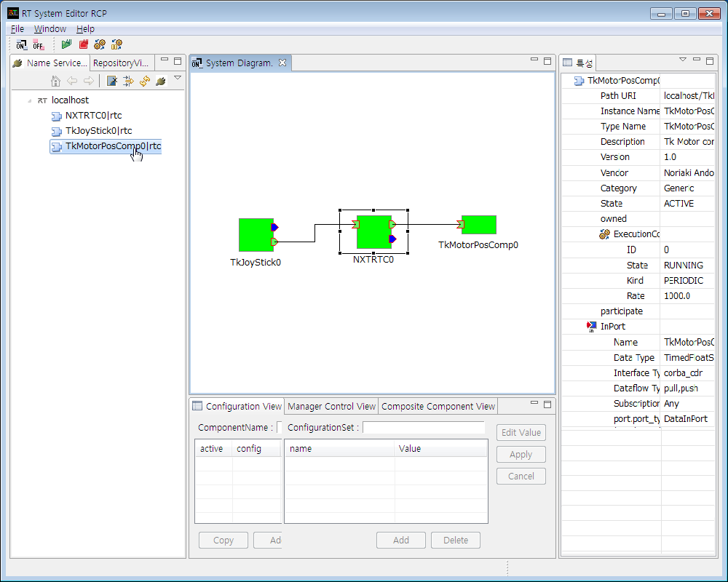Open the Window menu

[x=50, y=29]
